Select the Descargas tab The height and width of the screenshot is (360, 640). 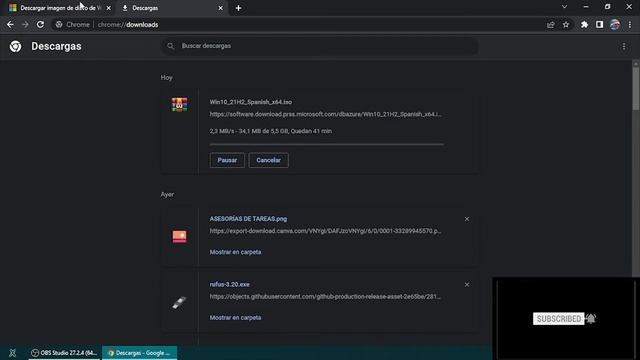172,8
